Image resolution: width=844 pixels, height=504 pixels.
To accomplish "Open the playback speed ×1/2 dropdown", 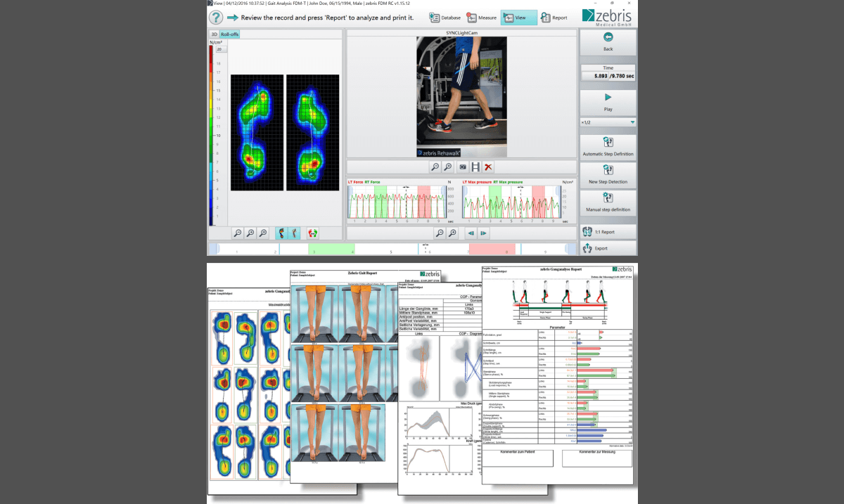I will coord(608,122).
